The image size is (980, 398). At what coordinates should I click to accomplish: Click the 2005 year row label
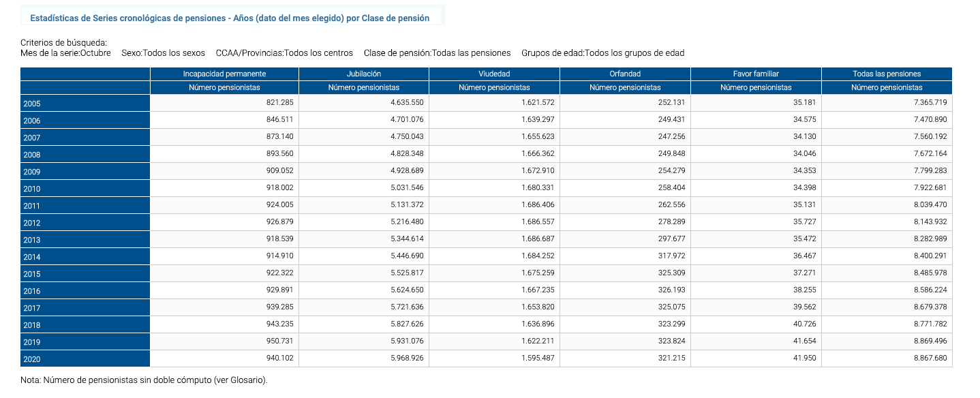(32, 104)
